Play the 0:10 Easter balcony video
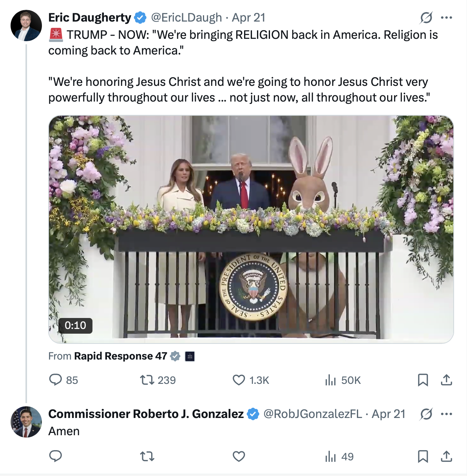This screenshot has width=467, height=476. click(x=251, y=229)
